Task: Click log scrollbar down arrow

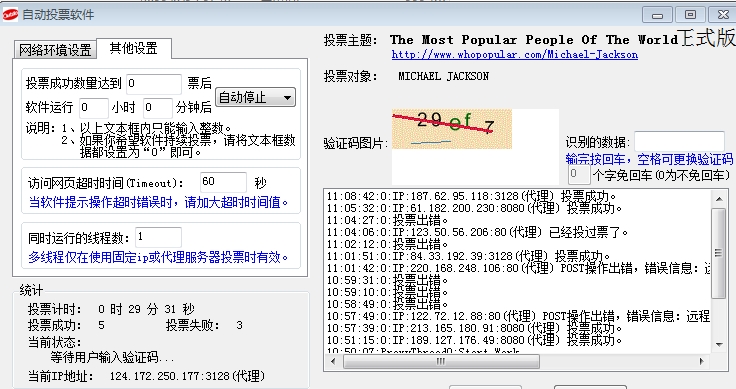Action: pyautogui.click(x=719, y=345)
